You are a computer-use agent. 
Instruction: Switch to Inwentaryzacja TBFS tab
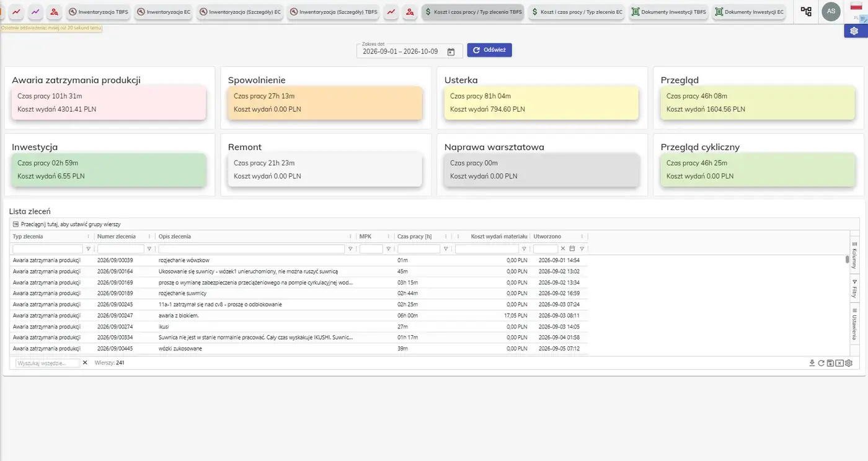tap(98, 12)
